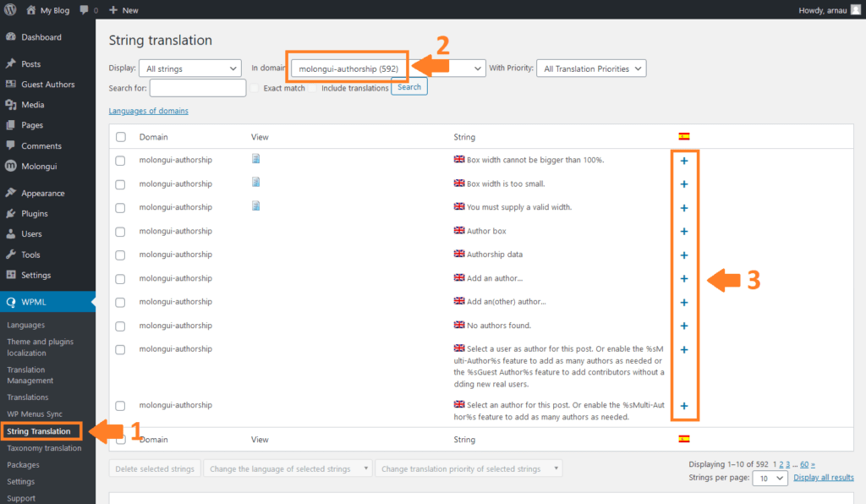Add translation for 'You must supply a valid width.'
Viewport: 866px width, 504px height.
coord(683,208)
